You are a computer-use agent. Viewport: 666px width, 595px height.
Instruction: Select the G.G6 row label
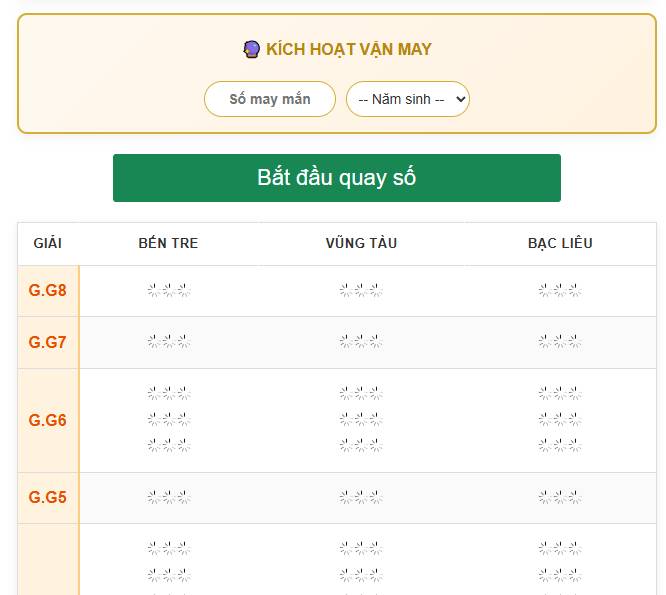coord(48,420)
